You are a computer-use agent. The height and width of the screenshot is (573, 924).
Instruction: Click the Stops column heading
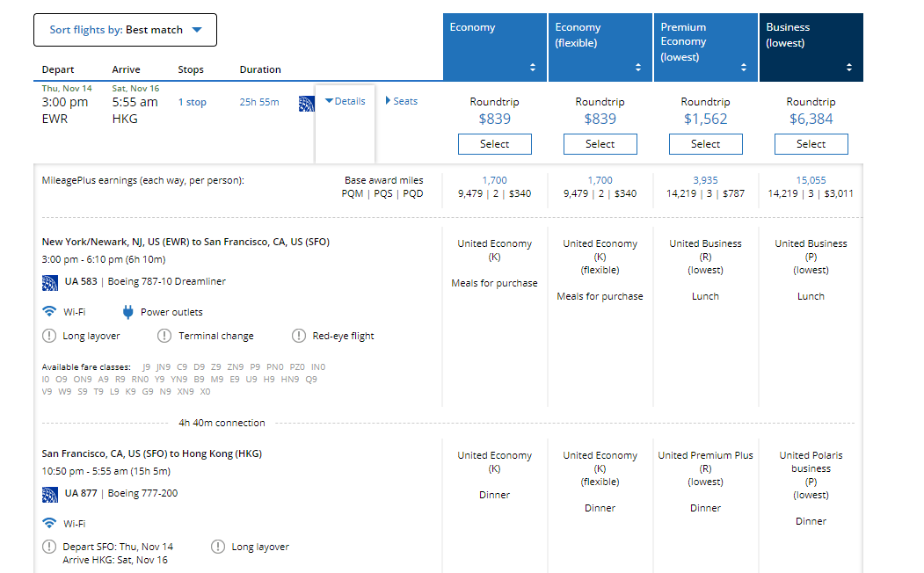[191, 69]
